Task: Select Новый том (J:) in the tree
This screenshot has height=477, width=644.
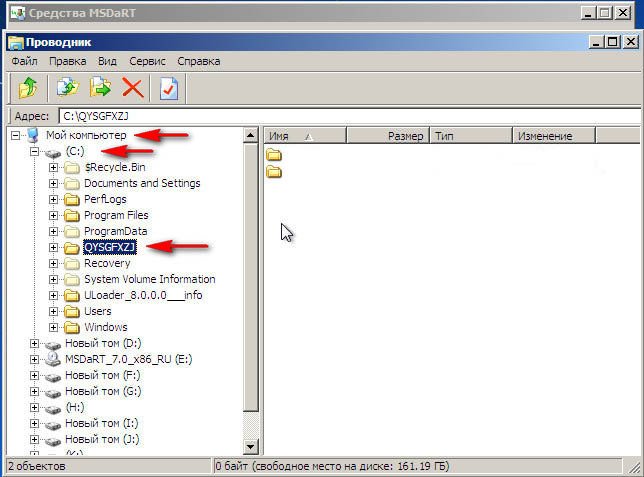Action: (102, 440)
